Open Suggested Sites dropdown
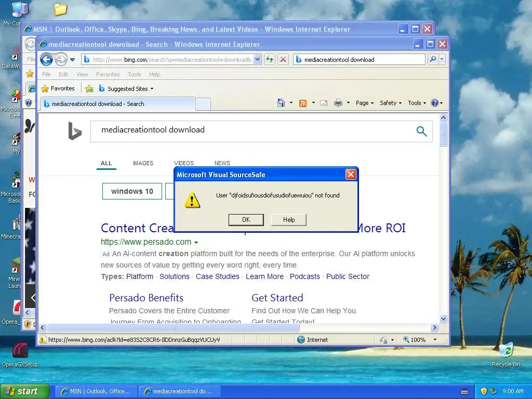The width and height of the screenshot is (532, 399). tap(126, 89)
